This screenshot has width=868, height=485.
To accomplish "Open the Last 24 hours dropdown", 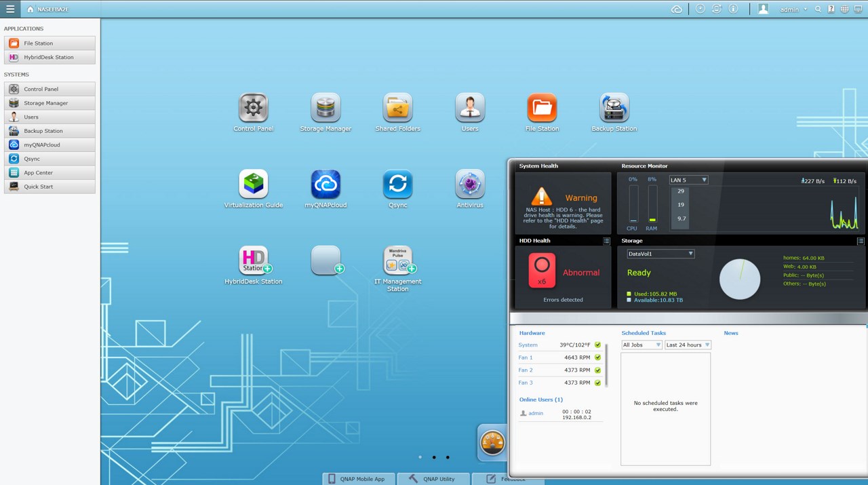I will click(x=688, y=345).
